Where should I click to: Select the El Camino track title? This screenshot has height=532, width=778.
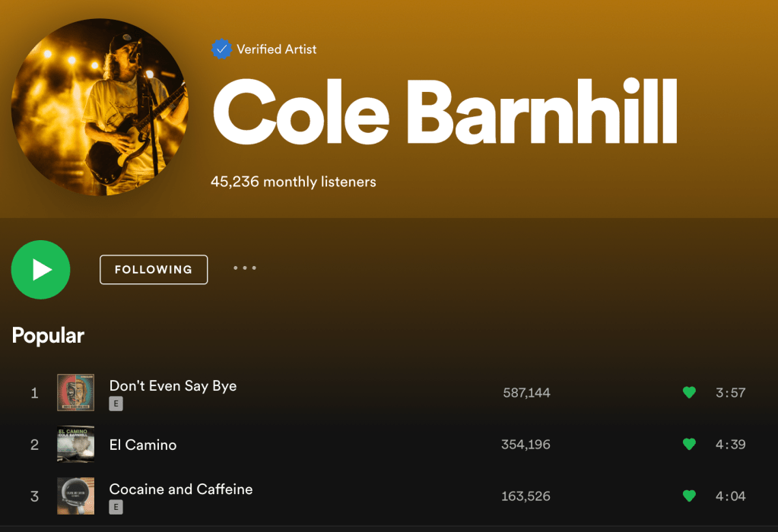(143, 445)
